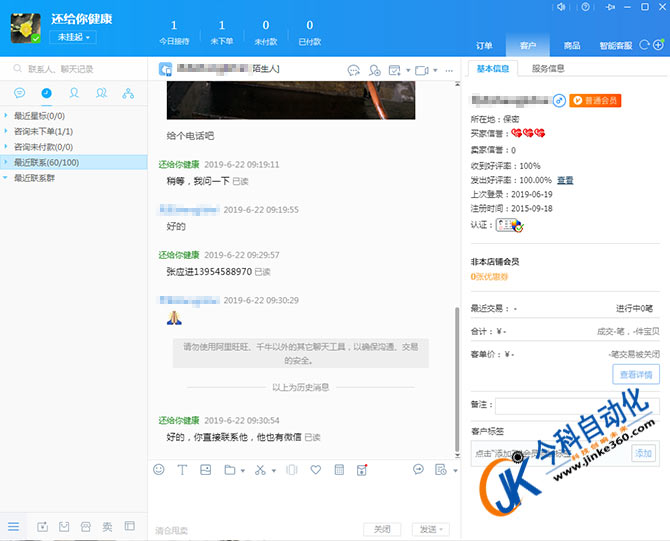The image size is (670, 541).
Task: Open the friends single person icon
Action: click(x=74, y=93)
